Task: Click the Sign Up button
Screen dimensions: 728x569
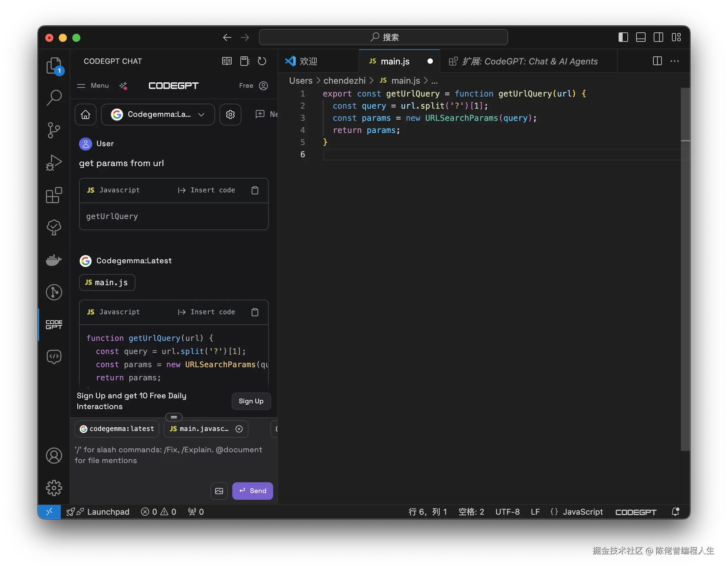Action: (x=251, y=401)
